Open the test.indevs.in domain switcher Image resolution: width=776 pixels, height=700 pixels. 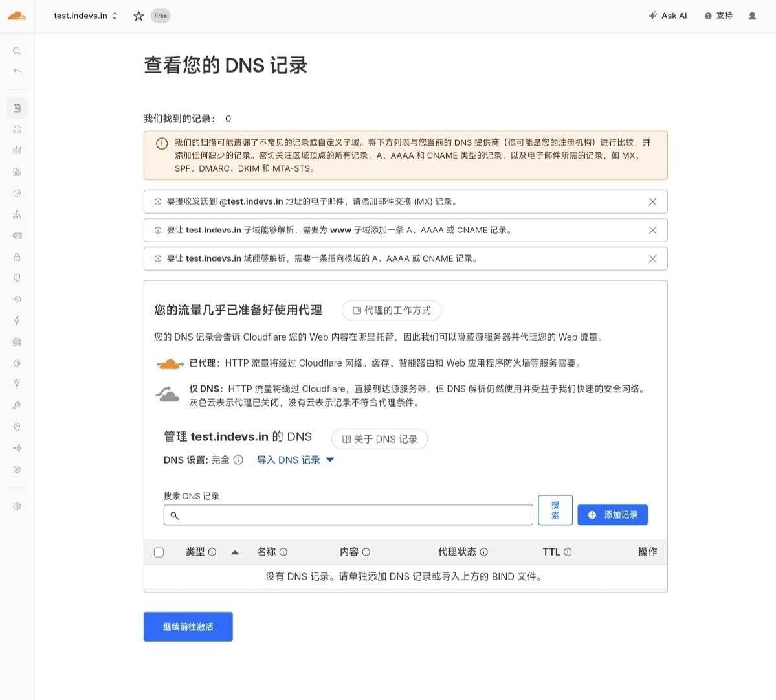click(x=85, y=16)
